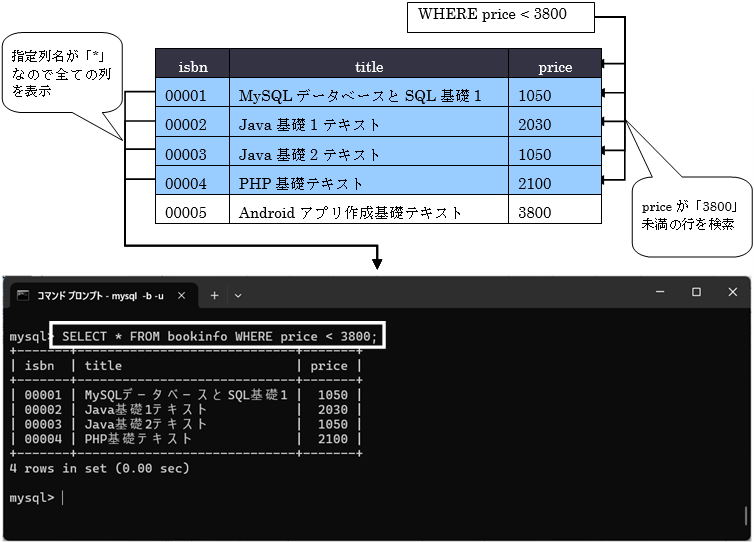The width and height of the screenshot is (754, 542).
Task: Select the コマンド プロンプト - mysql tab
Action: pyautogui.click(x=100, y=296)
